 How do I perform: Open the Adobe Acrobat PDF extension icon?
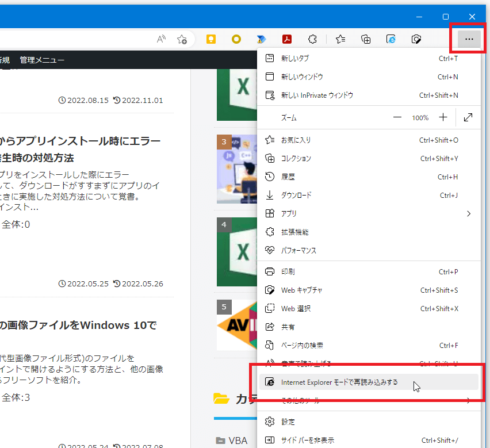point(287,39)
